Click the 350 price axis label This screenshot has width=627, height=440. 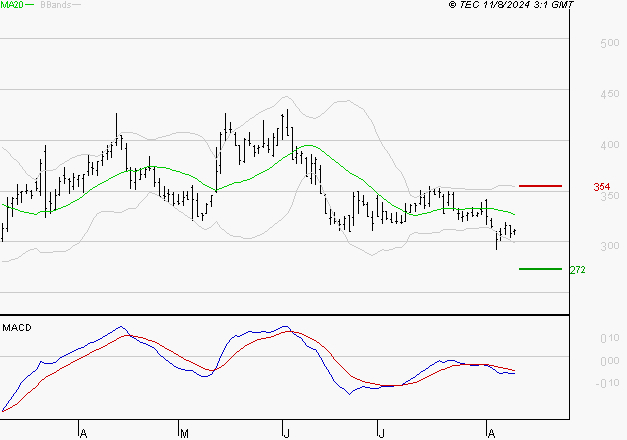610,196
